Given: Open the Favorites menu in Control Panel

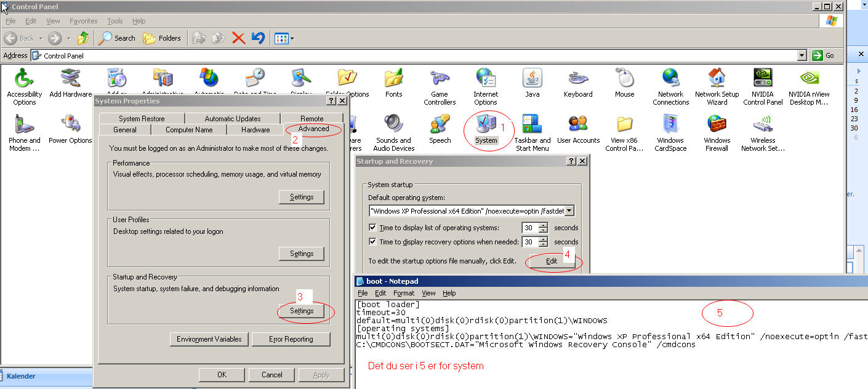Looking at the screenshot, I should pyautogui.click(x=83, y=21).
